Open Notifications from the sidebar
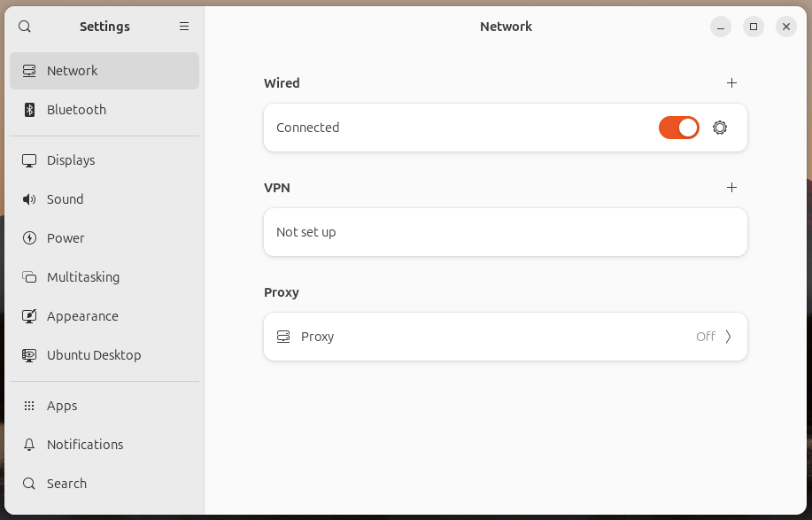812x520 pixels. 84,445
